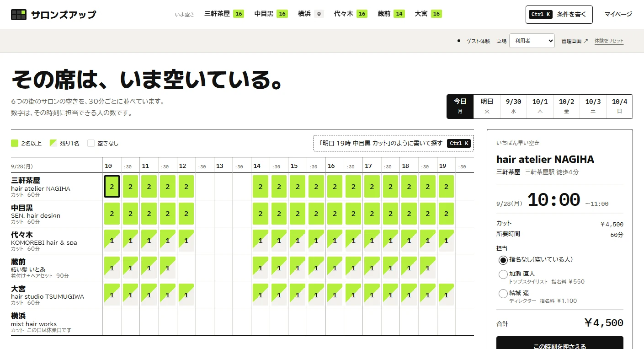
Task: Select 代々木 10:00 slot showing 1
Action: 112,241
